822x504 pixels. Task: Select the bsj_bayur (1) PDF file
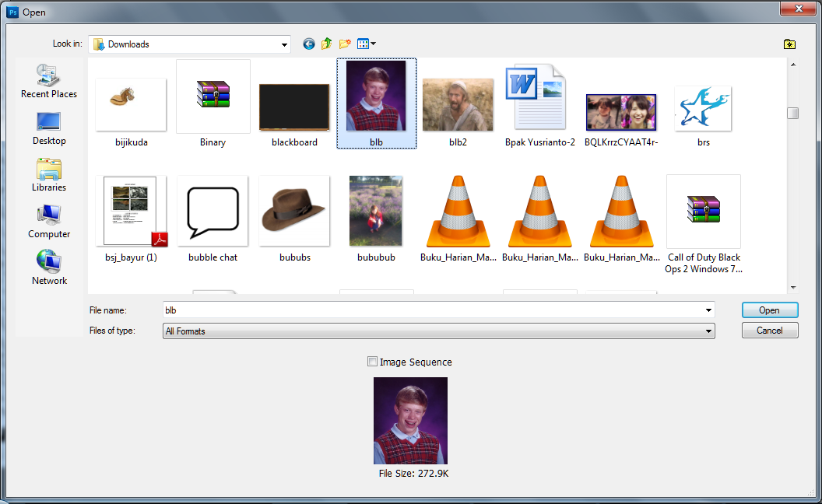pyautogui.click(x=131, y=219)
